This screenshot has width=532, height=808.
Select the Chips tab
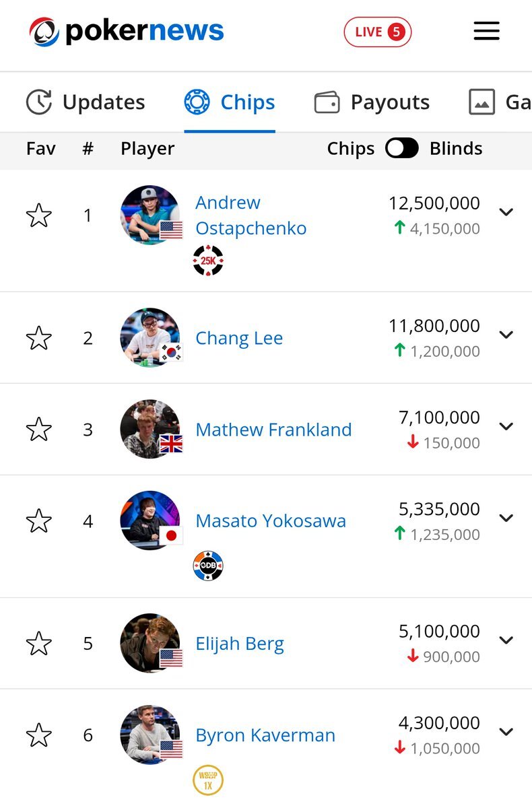230,102
